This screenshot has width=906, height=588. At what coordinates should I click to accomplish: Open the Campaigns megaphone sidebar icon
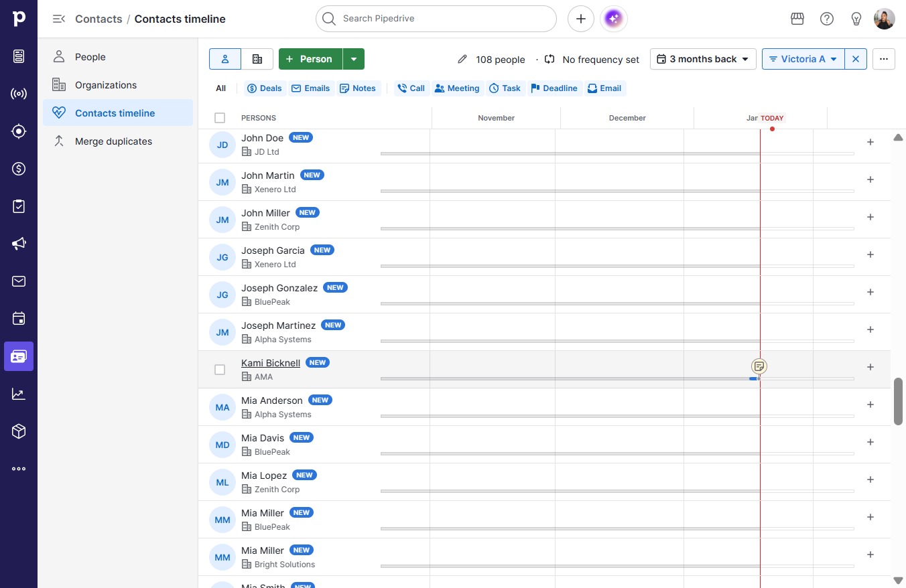pyautogui.click(x=19, y=244)
